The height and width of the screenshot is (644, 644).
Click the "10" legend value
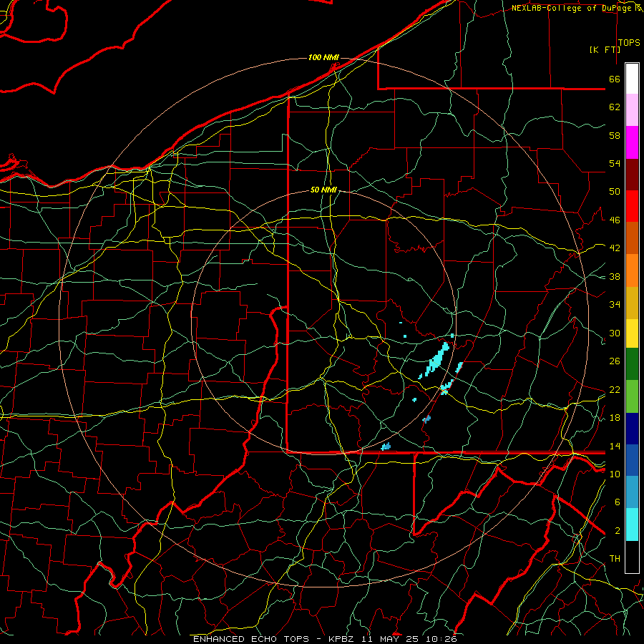(x=615, y=474)
